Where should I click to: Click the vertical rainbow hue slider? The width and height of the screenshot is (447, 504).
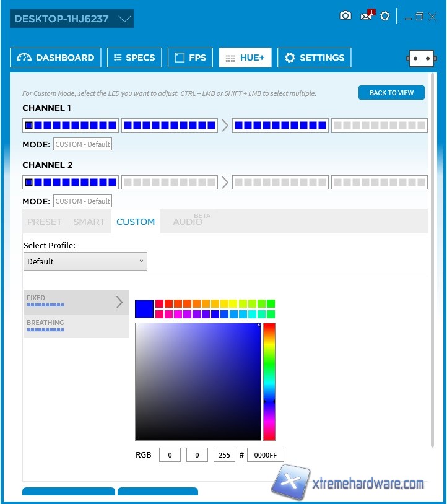click(x=269, y=381)
